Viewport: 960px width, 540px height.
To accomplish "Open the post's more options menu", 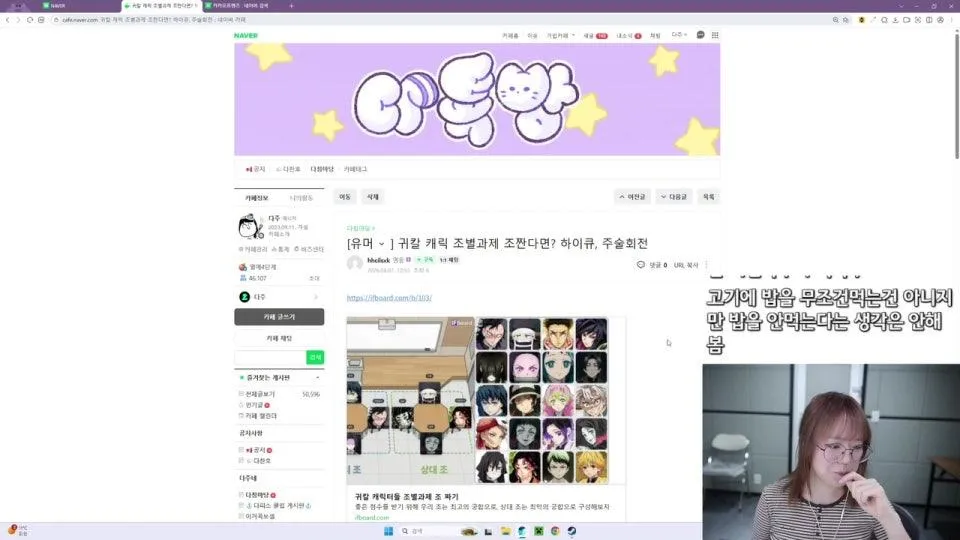I will pyautogui.click(x=707, y=264).
